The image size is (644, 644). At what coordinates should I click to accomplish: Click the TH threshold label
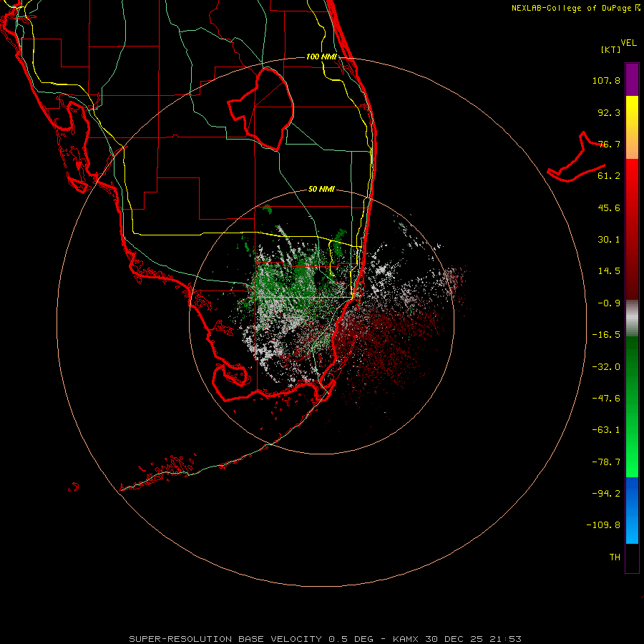click(x=615, y=557)
